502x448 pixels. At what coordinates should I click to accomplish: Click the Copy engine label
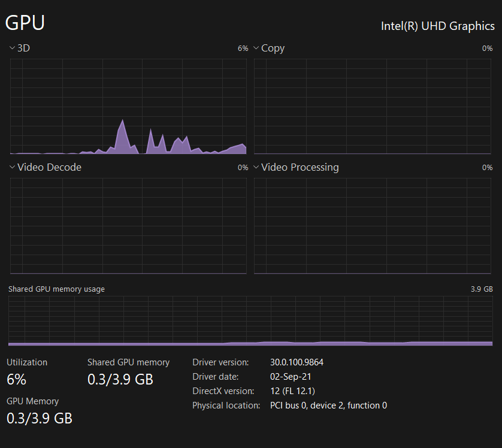[x=273, y=49]
